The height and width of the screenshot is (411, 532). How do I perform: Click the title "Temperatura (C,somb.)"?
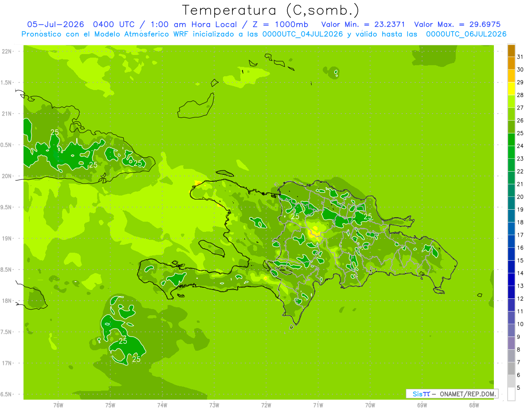[270, 10]
